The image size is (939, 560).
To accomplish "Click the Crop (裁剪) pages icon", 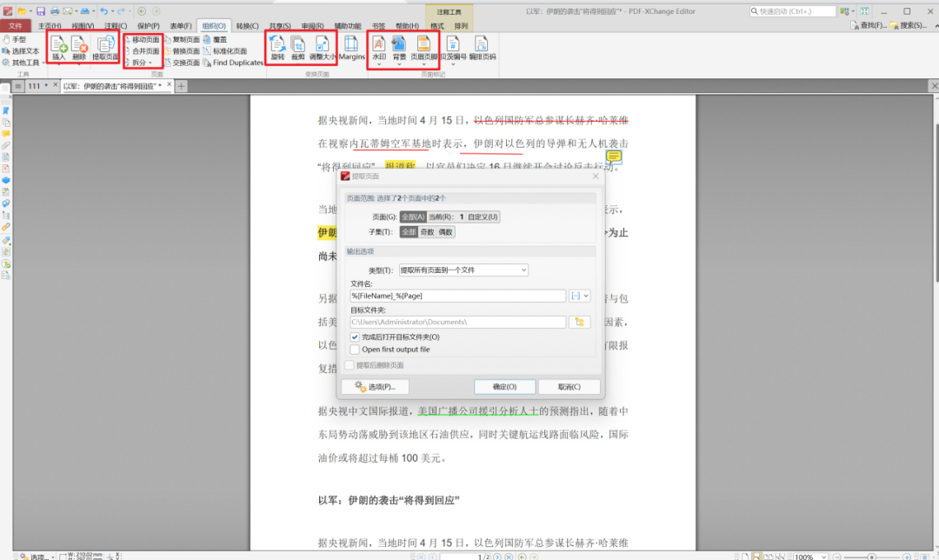I will (297, 47).
